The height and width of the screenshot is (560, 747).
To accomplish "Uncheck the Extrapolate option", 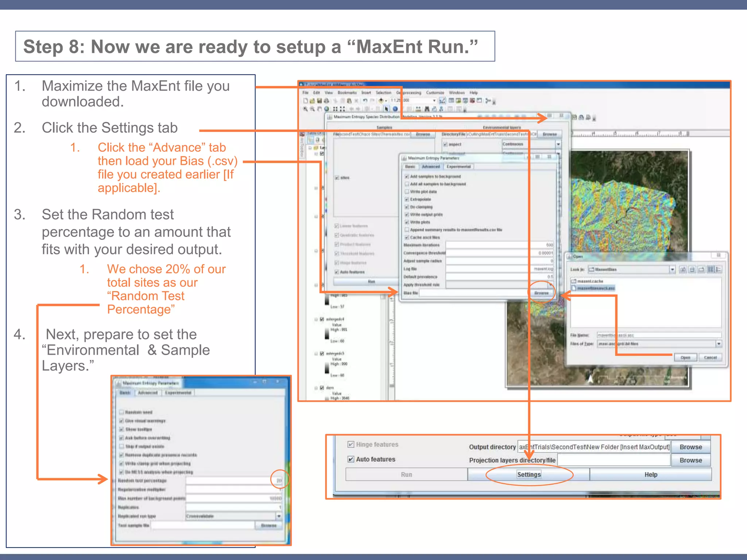I will [x=407, y=199].
